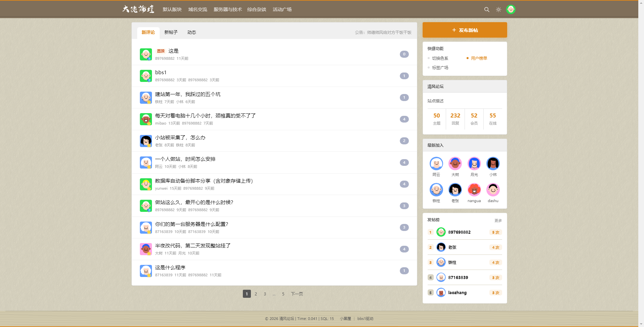Click reply count badge of 这是什么程序
This screenshot has height=327, width=644.
tap(404, 271)
